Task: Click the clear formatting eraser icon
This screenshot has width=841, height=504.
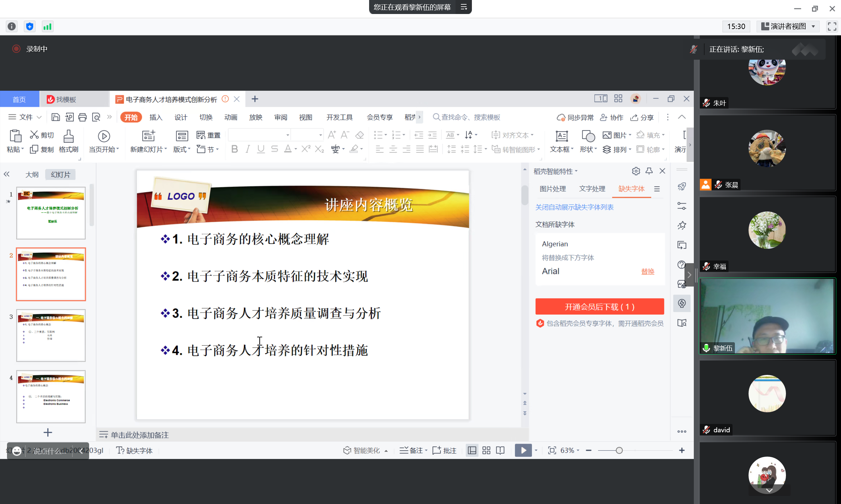Action: click(359, 135)
